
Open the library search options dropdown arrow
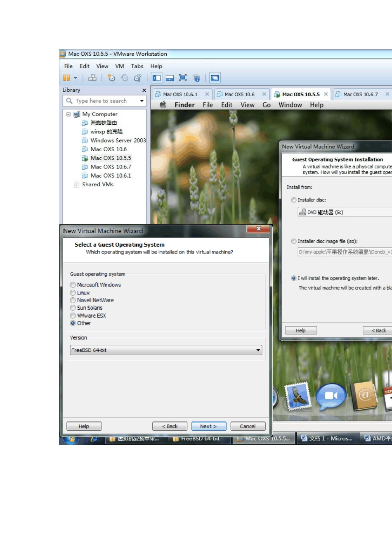pos(142,101)
